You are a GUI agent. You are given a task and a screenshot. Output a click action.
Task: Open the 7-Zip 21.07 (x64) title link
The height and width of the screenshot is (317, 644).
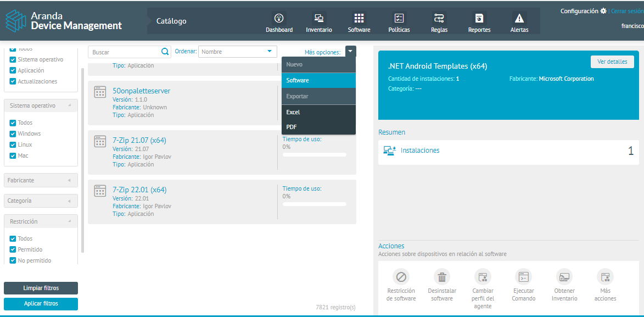point(139,140)
